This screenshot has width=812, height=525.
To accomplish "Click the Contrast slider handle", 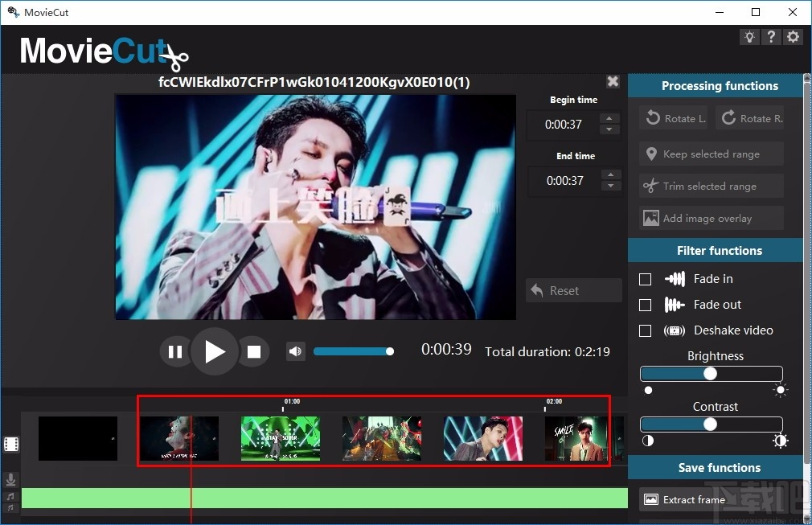I will click(710, 424).
